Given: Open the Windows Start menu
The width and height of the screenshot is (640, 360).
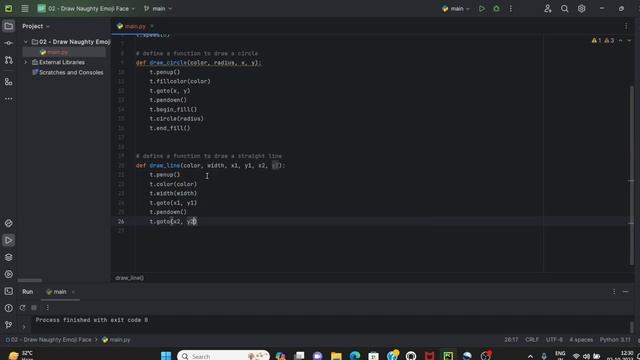Looking at the screenshot, I should point(166,356).
